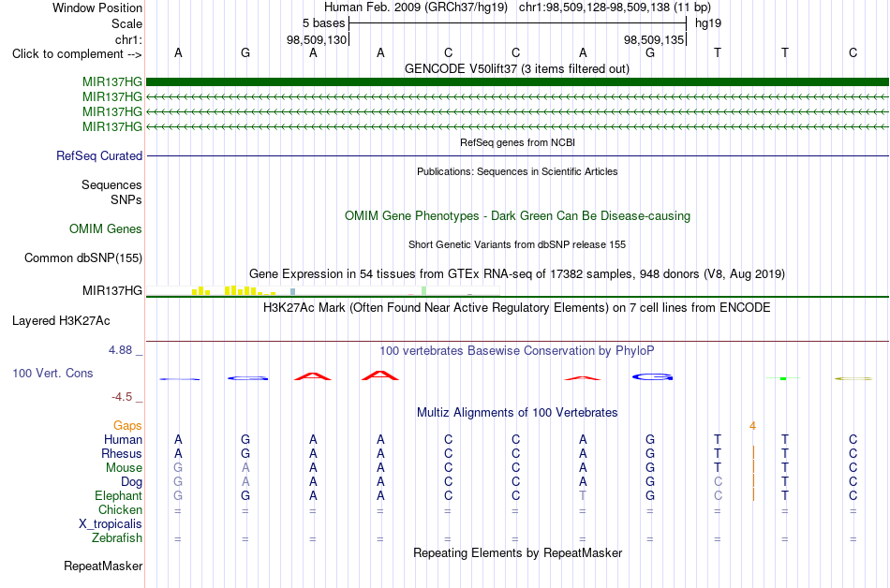The height and width of the screenshot is (588, 890).
Task: Click the 'Repeating Elements by RepeatMasker' title
Action: [x=517, y=552]
